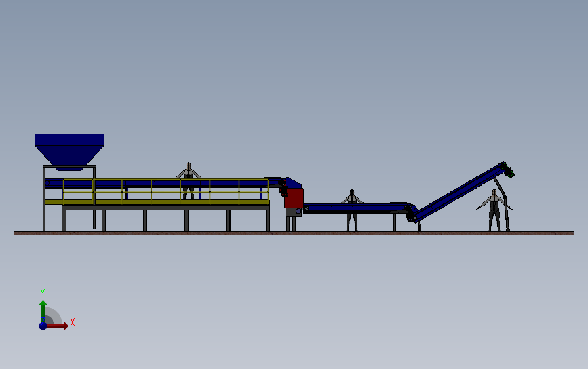This screenshot has height=369, width=588.
Task: Click the red X axis arrow of the triad
Action: pyautogui.click(x=58, y=326)
